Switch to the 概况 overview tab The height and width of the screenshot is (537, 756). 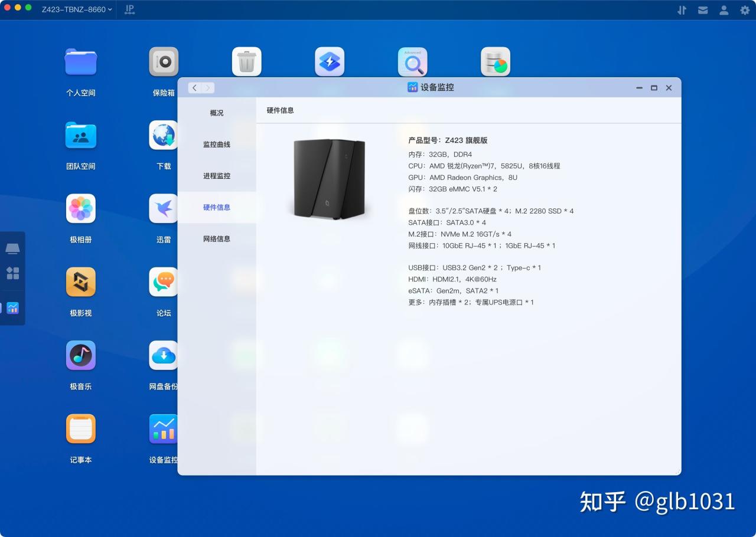pyautogui.click(x=216, y=113)
